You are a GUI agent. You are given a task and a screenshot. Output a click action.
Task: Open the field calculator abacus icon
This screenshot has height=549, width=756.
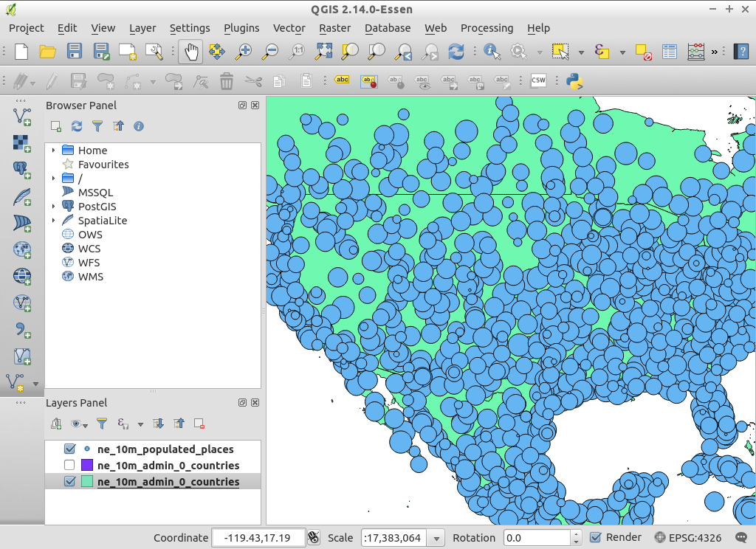(x=695, y=51)
